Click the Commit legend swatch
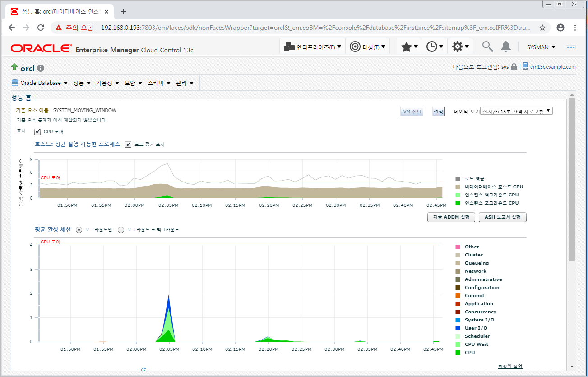The image size is (588, 377). tap(458, 296)
